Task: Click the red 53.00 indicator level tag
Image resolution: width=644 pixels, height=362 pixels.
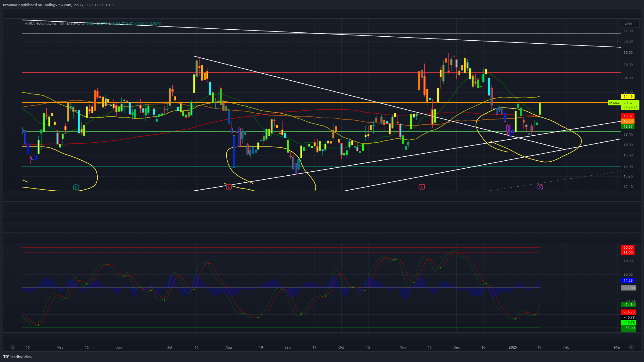Action: point(628,253)
